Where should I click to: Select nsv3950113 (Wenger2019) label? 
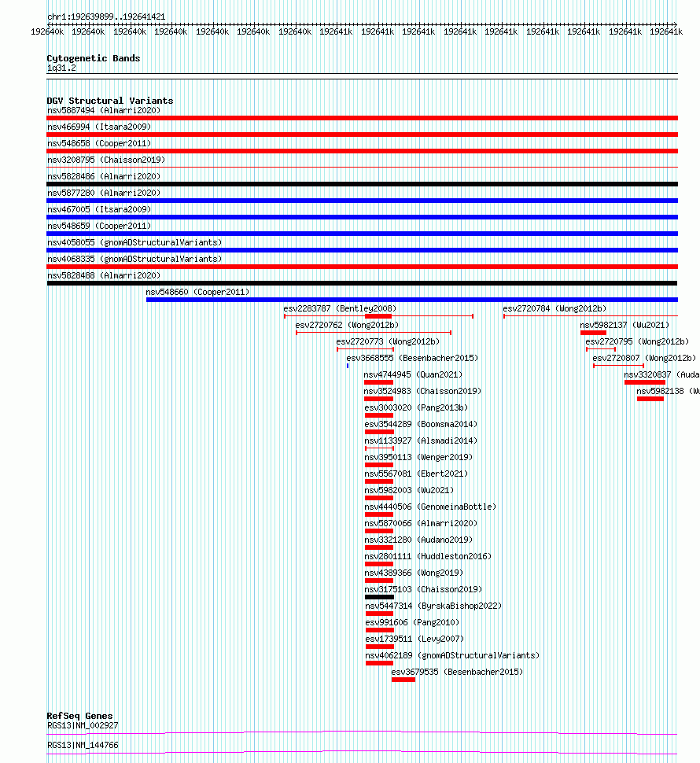tap(418, 458)
